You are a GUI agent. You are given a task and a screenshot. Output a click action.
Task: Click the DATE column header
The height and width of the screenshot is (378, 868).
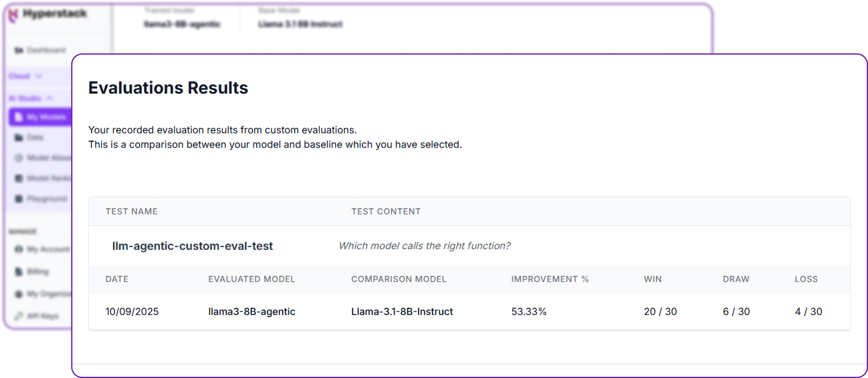coord(117,279)
